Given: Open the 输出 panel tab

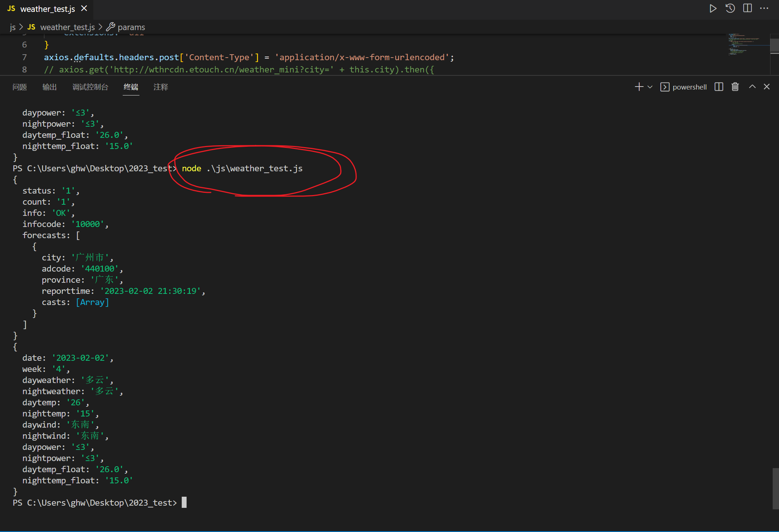Looking at the screenshot, I should coord(49,87).
